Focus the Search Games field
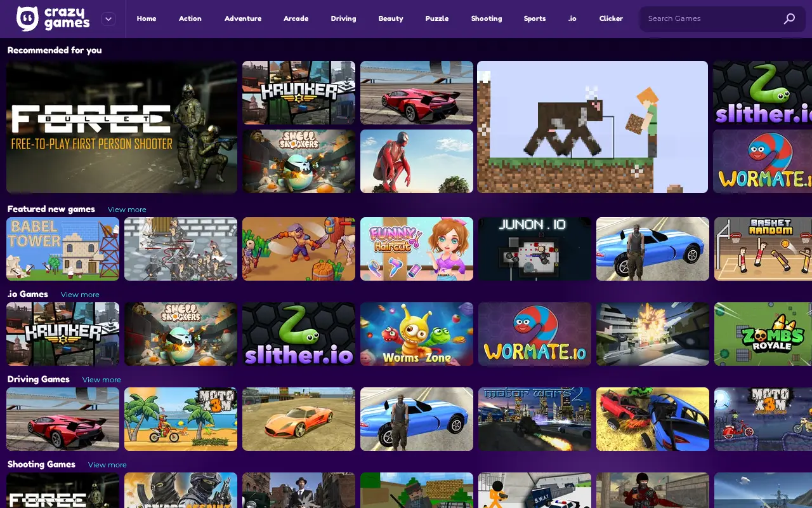This screenshot has width=812, height=508. (x=722, y=19)
